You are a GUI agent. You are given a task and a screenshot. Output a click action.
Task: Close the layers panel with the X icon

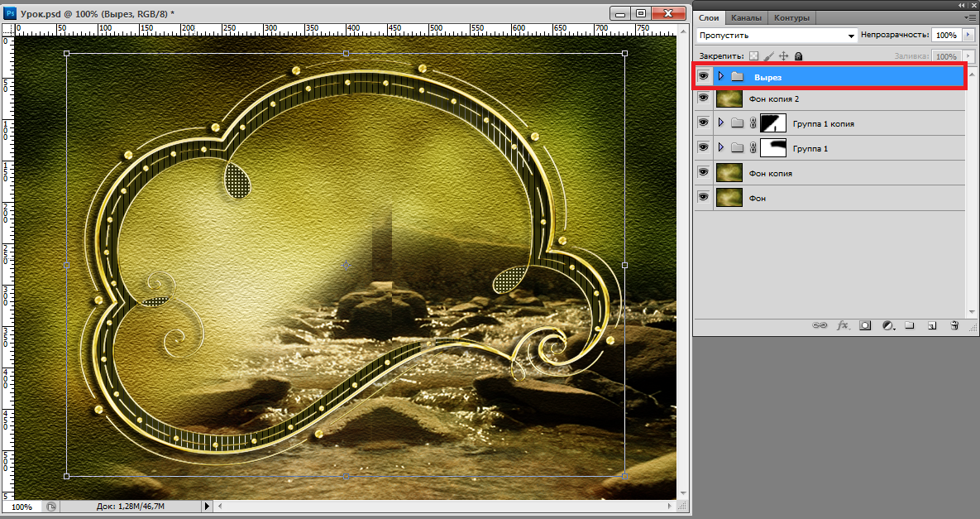click(974, 5)
